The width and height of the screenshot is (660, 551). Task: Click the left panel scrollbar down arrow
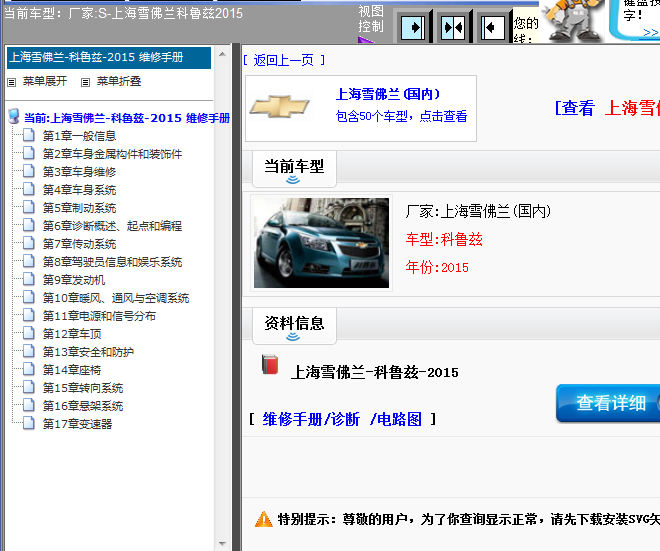click(x=223, y=543)
